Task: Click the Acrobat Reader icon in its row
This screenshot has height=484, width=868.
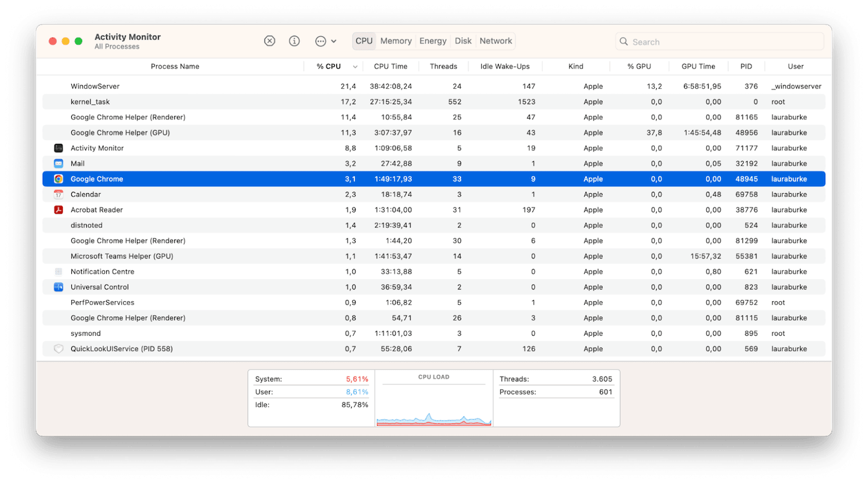Action: coord(58,209)
